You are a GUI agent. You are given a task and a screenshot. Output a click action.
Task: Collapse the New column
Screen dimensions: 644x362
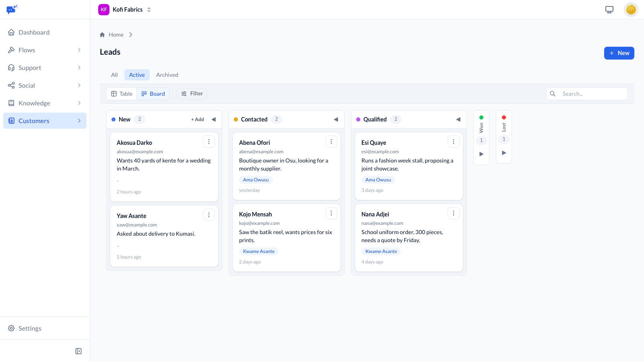click(x=214, y=119)
